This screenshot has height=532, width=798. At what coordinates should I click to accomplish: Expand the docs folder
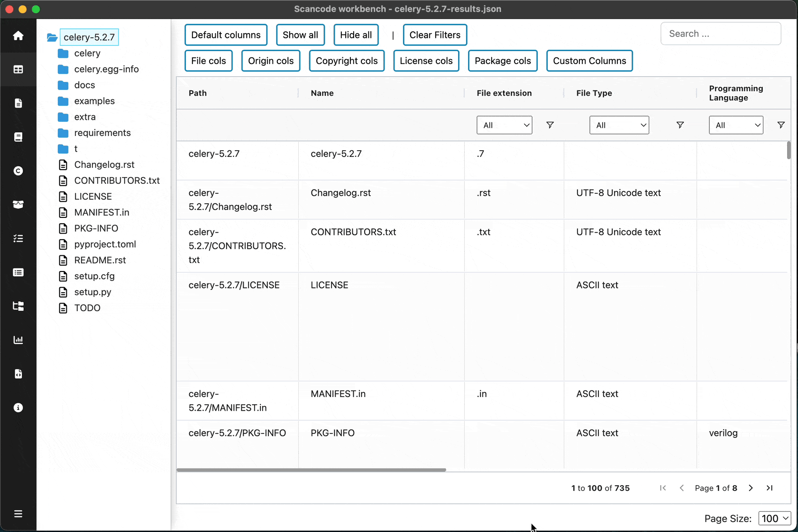click(x=63, y=85)
